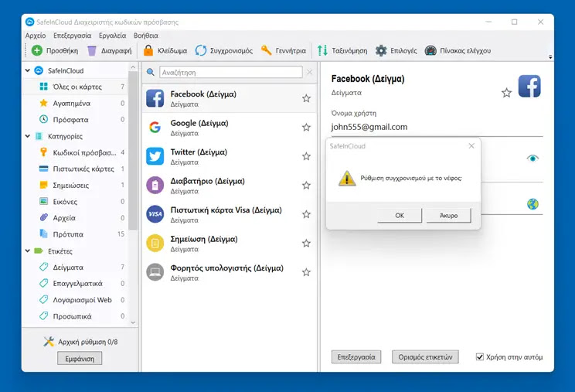Image resolution: width=575 pixels, height=392 pixels.
Task: Click the Προσθήκη (add) toolbar button
Action: [x=55, y=50]
